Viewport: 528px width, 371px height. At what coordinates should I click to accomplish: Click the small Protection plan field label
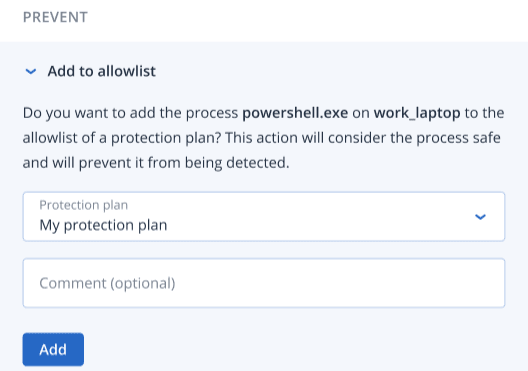pyautogui.click(x=84, y=205)
